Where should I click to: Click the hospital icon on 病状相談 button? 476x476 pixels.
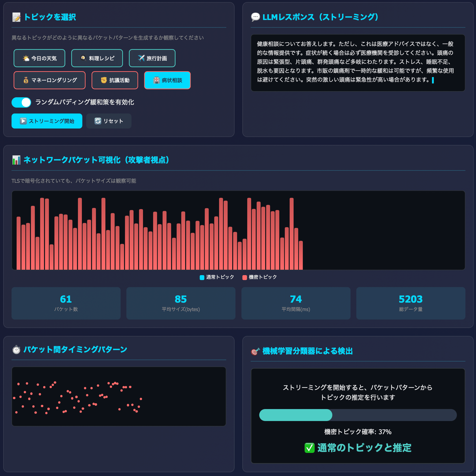pyautogui.click(x=156, y=80)
